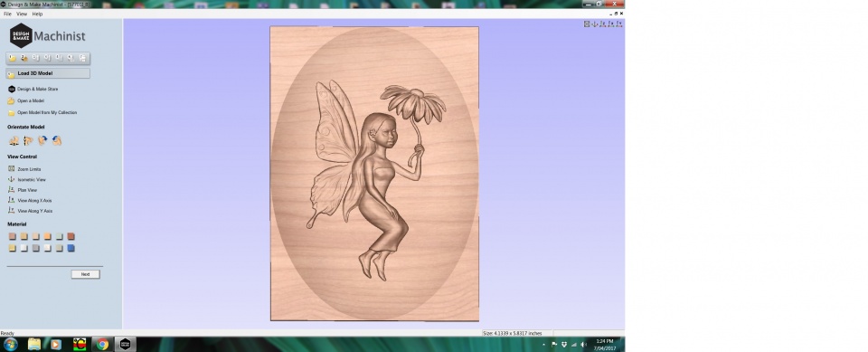
Task: Click the last Orientate Model rotate icon
Action: [57, 141]
